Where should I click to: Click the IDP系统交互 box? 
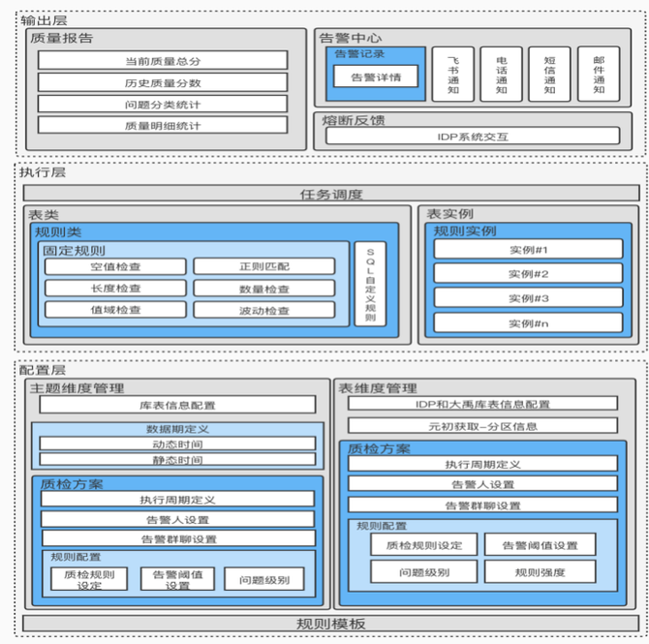click(473, 136)
